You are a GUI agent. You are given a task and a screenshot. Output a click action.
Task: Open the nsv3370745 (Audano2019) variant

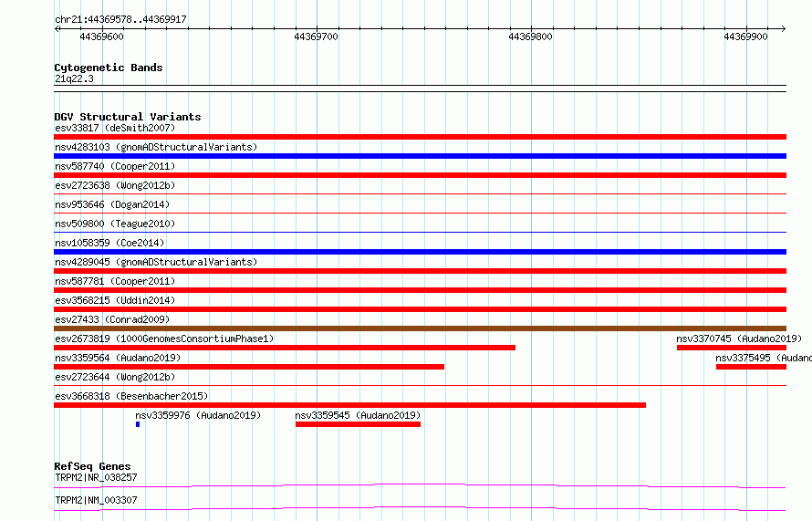[739, 339]
